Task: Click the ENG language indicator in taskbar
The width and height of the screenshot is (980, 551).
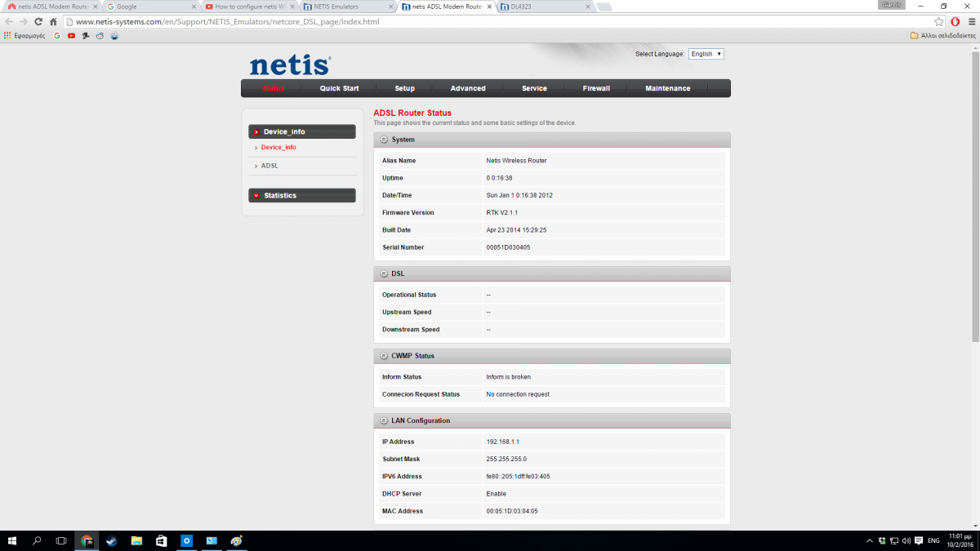Action: pos(933,540)
